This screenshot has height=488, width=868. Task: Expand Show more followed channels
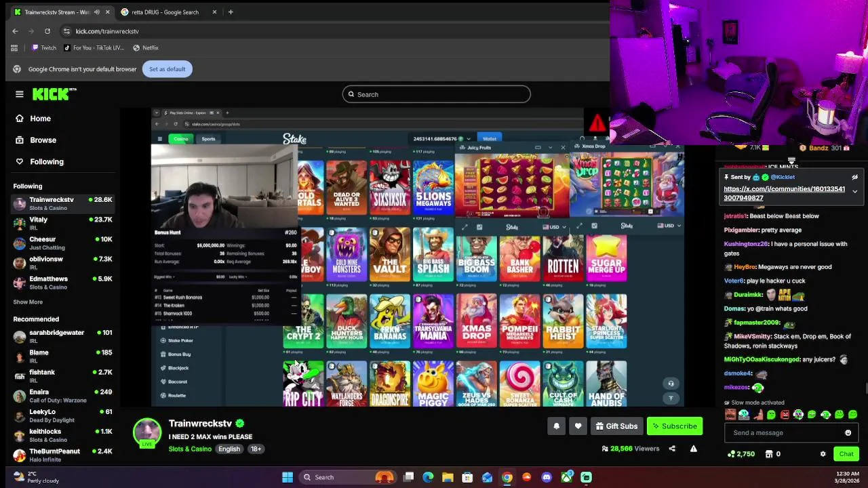pyautogui.click(x=28, y=302)
